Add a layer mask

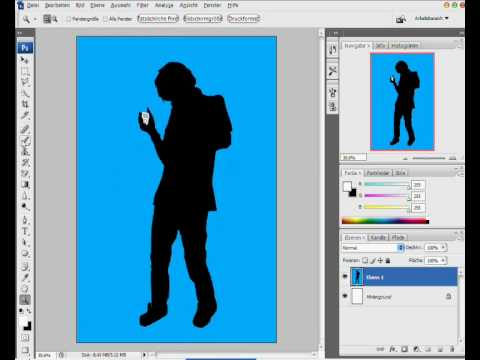pos(405,349)
